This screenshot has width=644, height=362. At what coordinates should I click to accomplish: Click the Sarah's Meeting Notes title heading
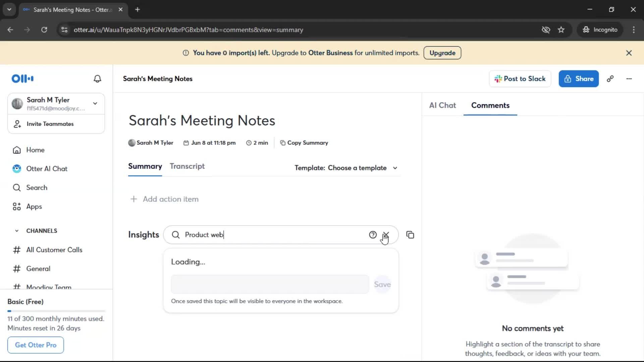click(202, 121)
